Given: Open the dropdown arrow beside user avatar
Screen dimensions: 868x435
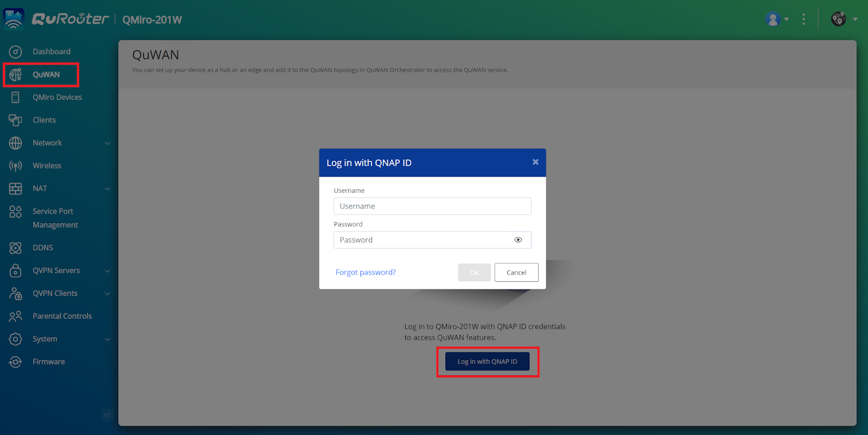Looking at the screenshot, I should (787, 20).
